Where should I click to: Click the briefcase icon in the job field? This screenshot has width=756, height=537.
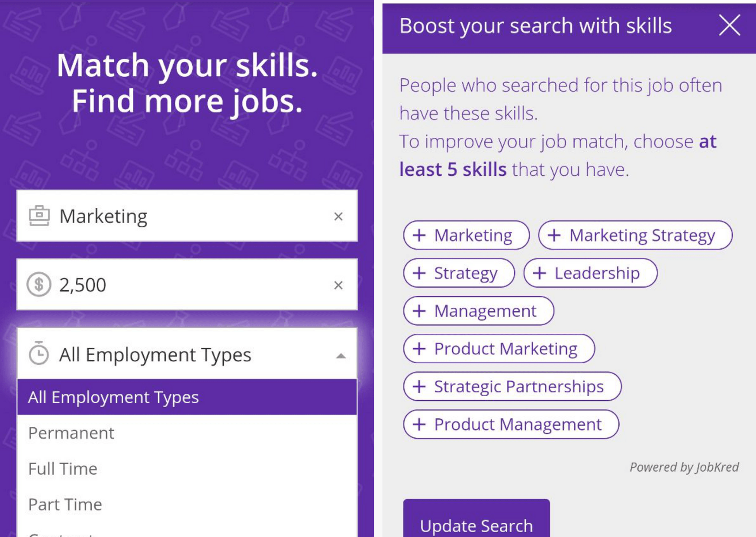point(39,216)
